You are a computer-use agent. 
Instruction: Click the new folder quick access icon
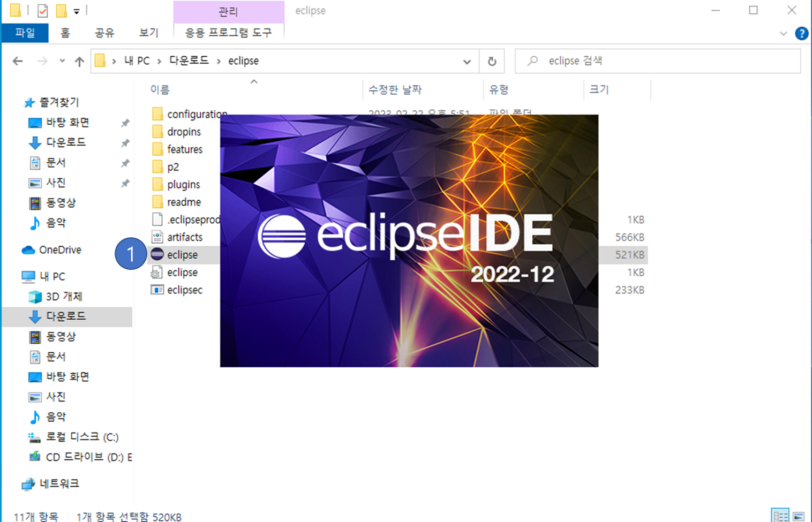pyautogui.click(x=62, y=10)
